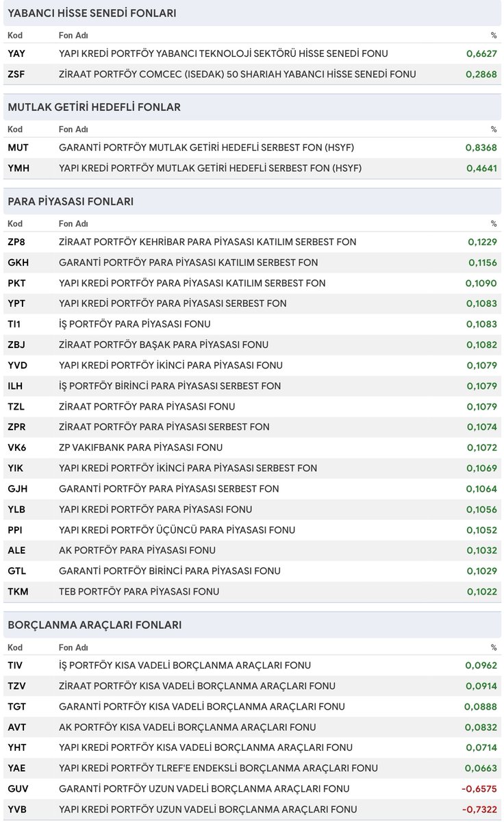Image resolution: width=504 pixels, height=822 pixels.
Task: Click fund code TZL
Action: coord(16,406)
